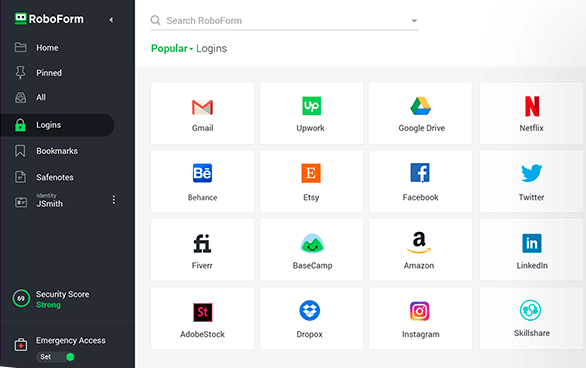
Task: Open the Pinned pin icon
Action: [21, 72]
